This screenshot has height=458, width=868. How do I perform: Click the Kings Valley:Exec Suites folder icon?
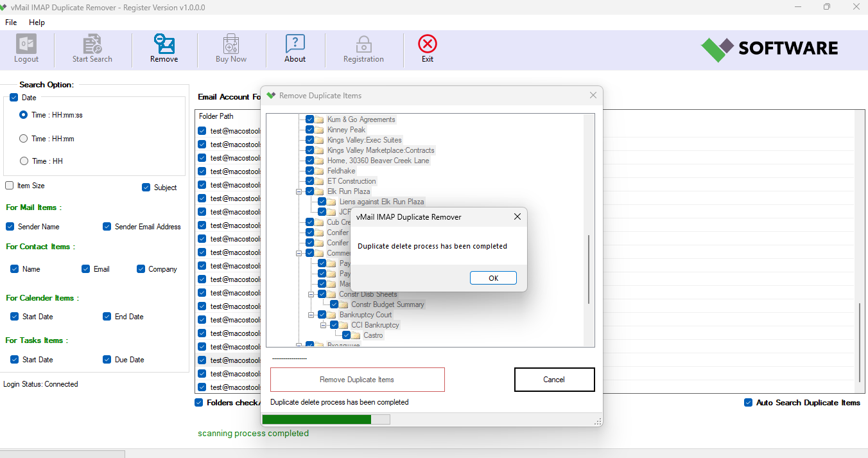pyautogui.click(x=319, y=140)
